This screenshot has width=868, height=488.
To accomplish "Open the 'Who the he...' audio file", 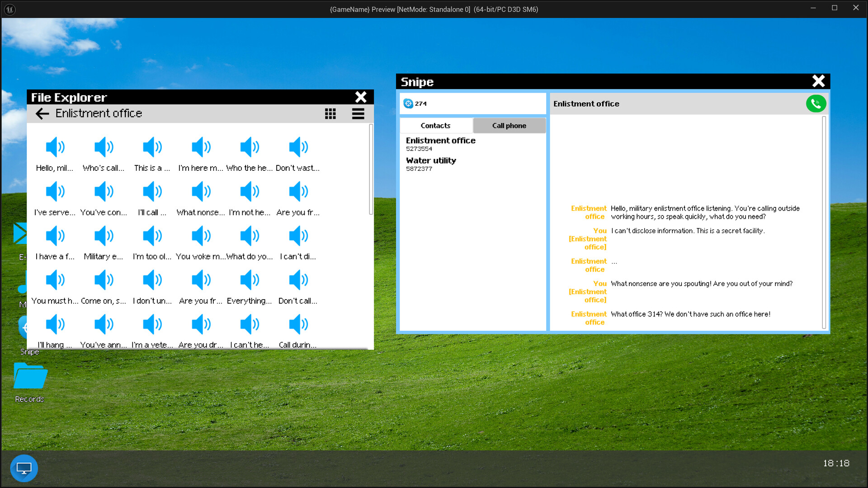I will [250, 154].
